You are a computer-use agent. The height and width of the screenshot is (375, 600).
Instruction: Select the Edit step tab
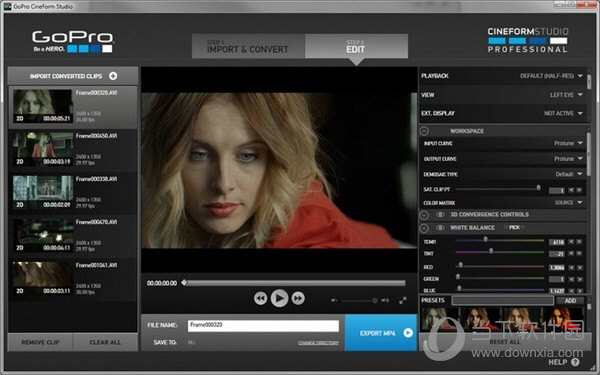click(356, 46)
